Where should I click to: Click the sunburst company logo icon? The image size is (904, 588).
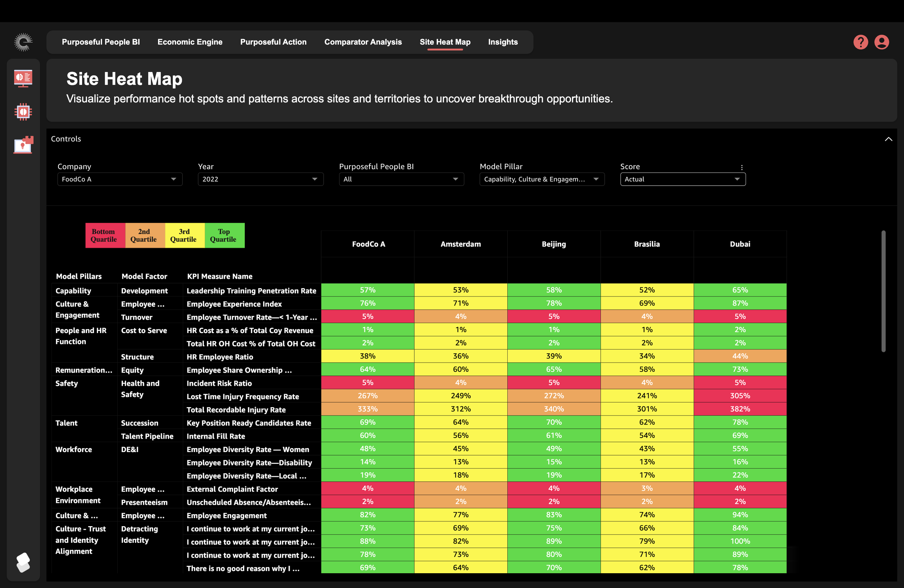click(23, 42)
